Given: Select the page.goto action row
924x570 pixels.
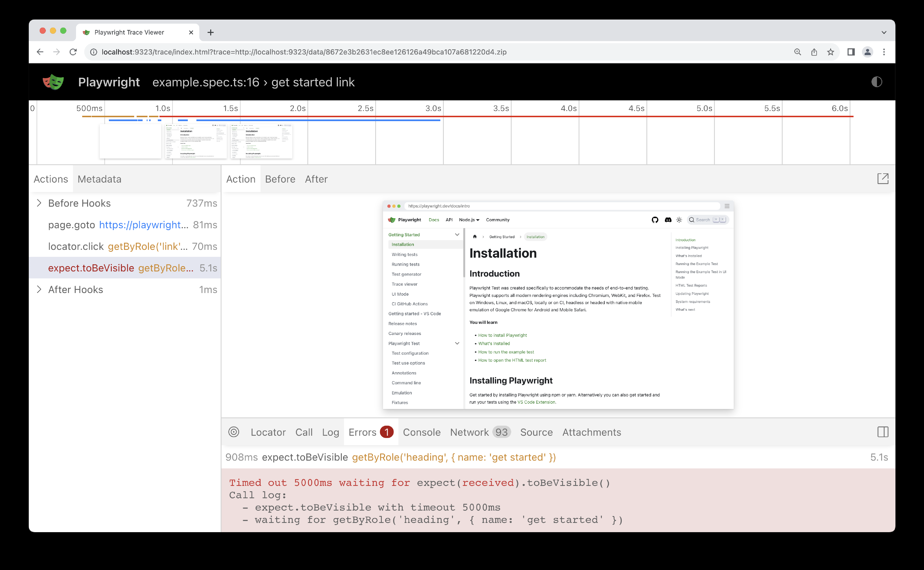Looking at the screenshot, I should (x=125, y=225).
